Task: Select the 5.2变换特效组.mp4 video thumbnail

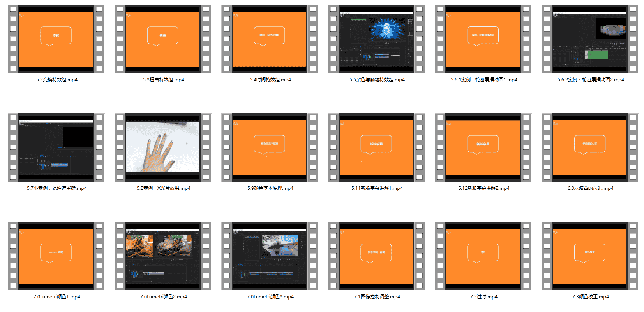Action: click(56, 39)
